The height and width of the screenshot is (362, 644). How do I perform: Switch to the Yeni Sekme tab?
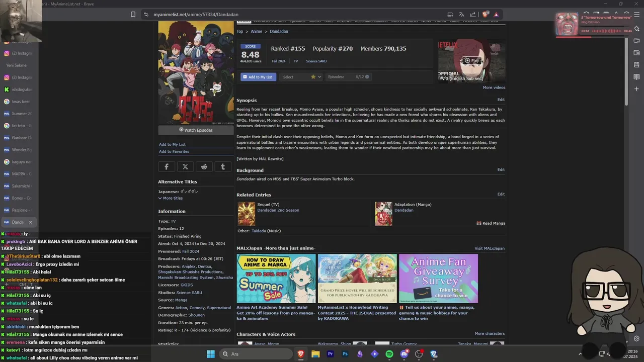click(19, 65)
